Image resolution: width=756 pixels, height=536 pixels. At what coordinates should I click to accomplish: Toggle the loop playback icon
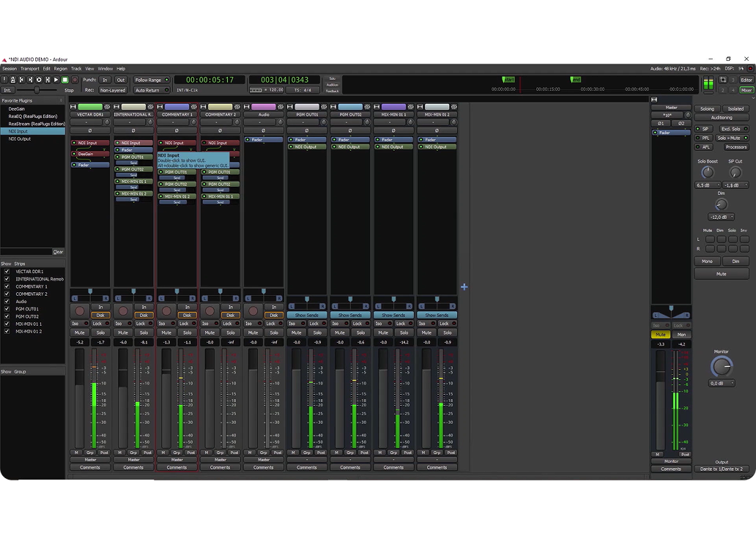click(x=39, y=80)
